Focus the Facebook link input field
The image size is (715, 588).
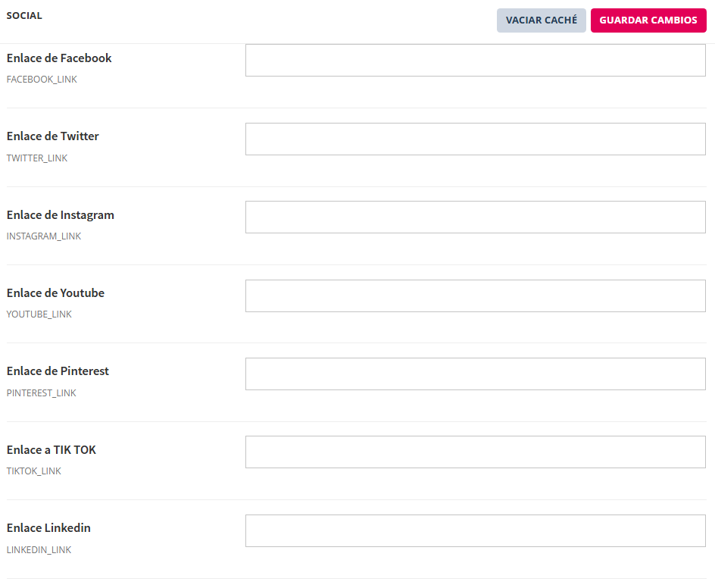pyautogui.click(x=475, y=61)
